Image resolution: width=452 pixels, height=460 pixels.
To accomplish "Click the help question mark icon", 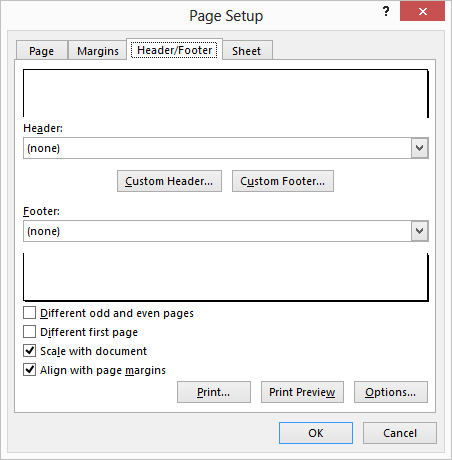I will (386, 12).
